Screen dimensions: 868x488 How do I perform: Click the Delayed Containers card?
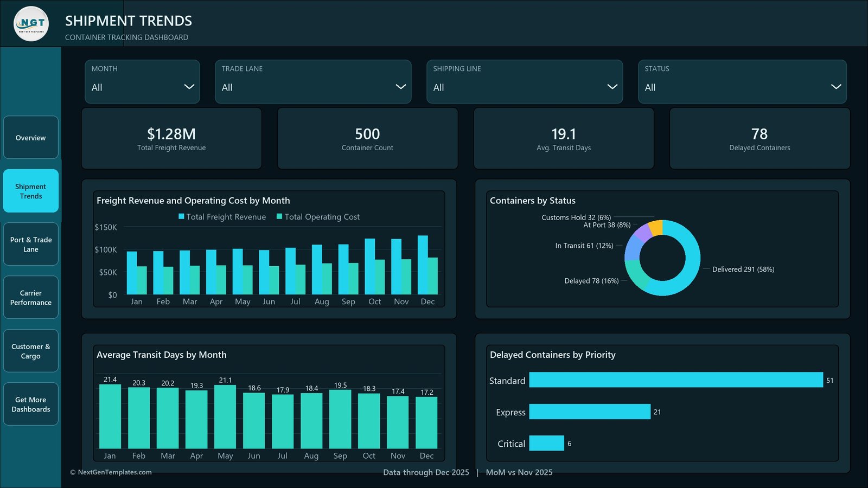click(759, 138)
